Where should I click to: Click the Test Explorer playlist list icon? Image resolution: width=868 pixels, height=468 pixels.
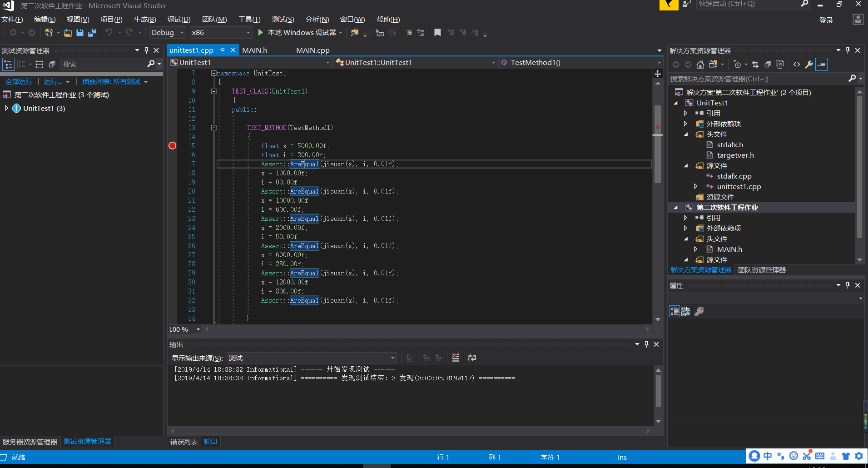coord(40,64)
